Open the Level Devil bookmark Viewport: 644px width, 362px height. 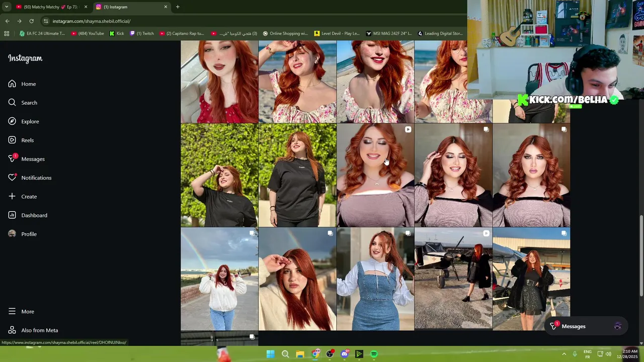337,34
